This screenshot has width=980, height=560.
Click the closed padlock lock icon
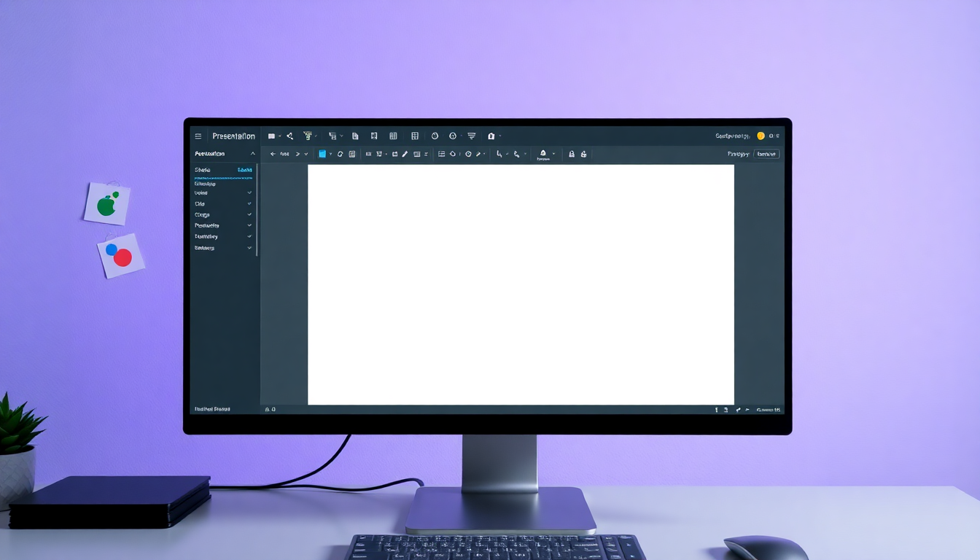(x=572, y=154)
